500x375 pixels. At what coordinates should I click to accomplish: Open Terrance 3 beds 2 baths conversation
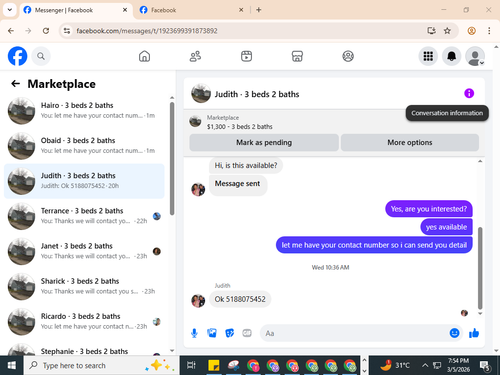(x=84, y=216)
